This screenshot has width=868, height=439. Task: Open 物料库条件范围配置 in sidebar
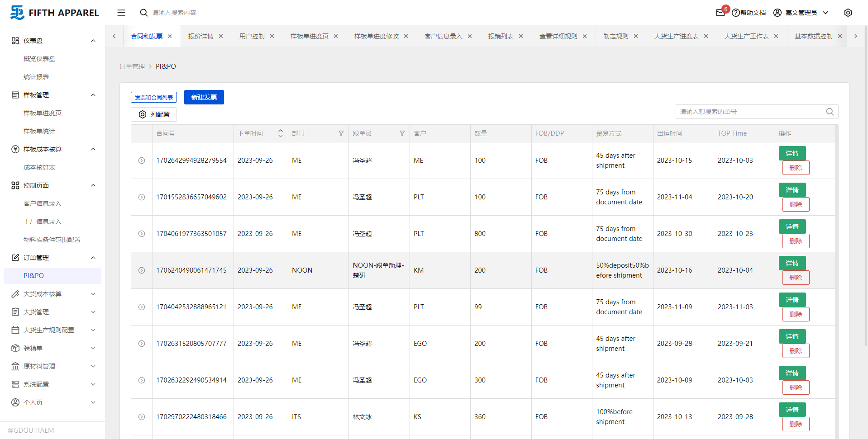click(x=52, y=240)
